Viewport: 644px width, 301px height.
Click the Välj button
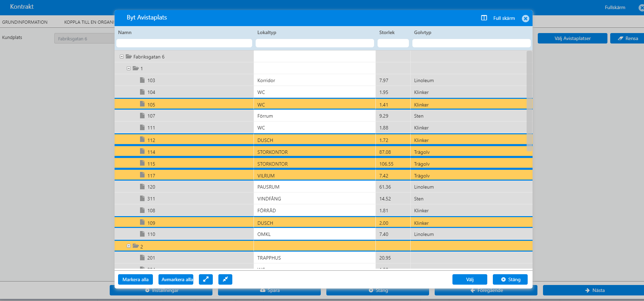(470, 279)
